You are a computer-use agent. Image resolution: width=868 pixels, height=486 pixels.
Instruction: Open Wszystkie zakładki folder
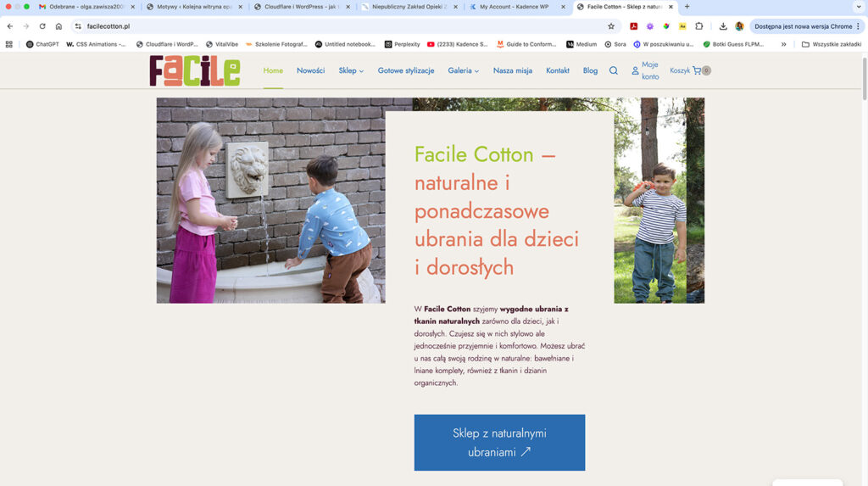point(832,44)
